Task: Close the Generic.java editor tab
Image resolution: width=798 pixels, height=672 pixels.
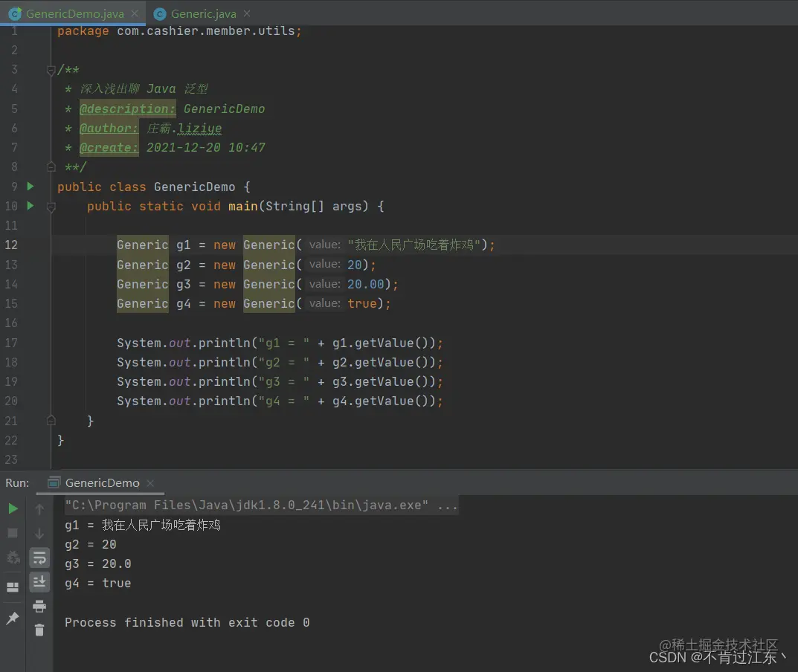Action: click(x=247, y=13)
